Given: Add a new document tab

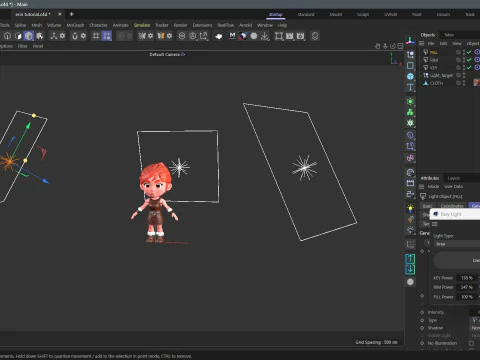Looking at the screenshot, I should pos(71,14).
